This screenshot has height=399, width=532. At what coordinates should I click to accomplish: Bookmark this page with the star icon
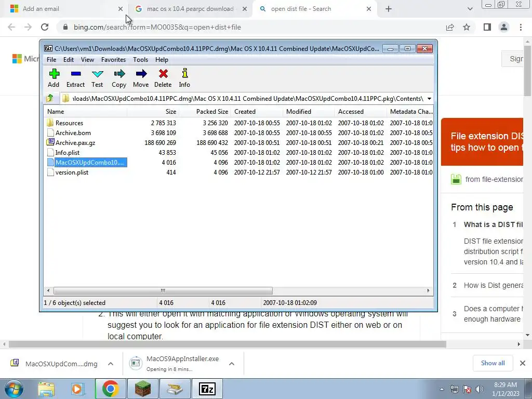pyautogui.click(x=467, y=27)
